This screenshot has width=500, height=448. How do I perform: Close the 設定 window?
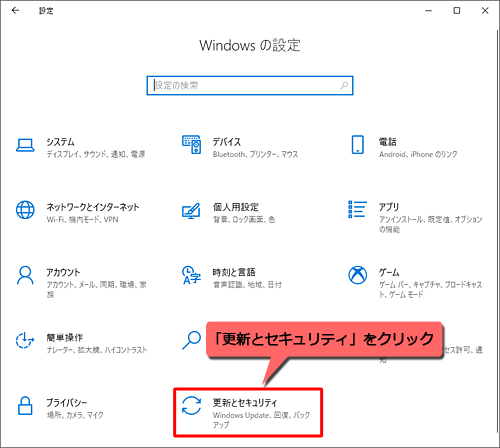pyautogui.click(x=485, y=11)
